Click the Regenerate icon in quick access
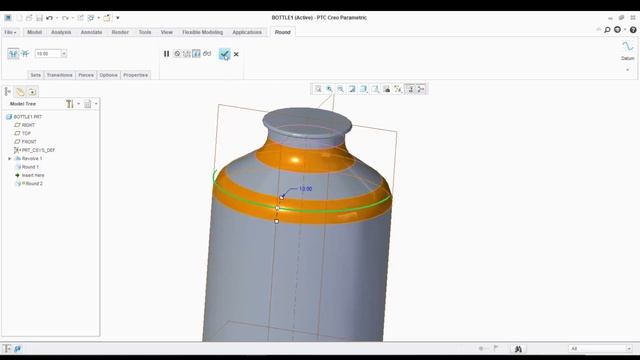Image resolution: width=640 pixels, height=360 pixels. tap(80, 18)
